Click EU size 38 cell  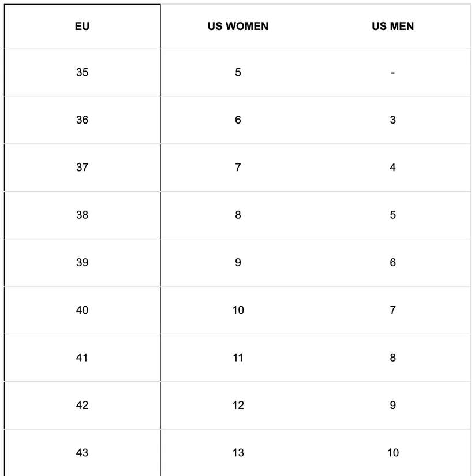tap(82, 215)
